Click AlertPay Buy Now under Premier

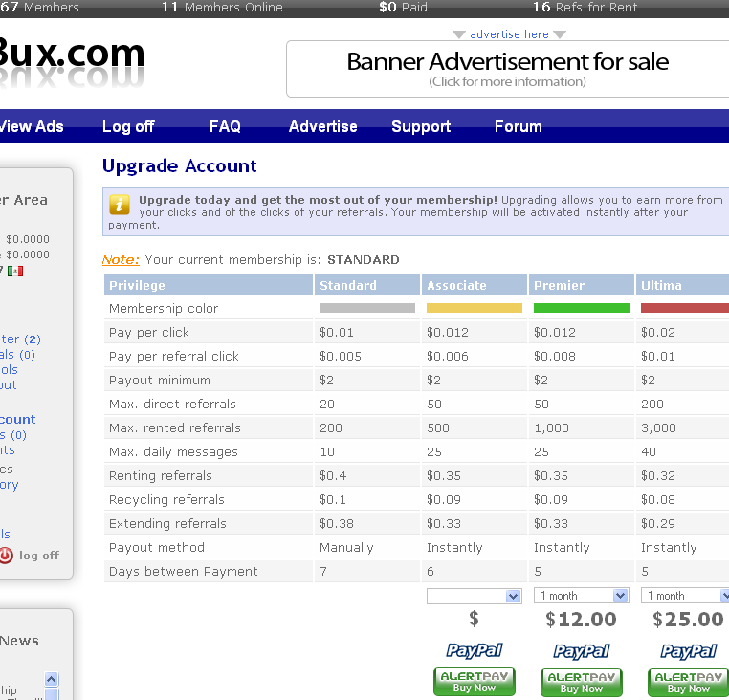tap(581, 683)
